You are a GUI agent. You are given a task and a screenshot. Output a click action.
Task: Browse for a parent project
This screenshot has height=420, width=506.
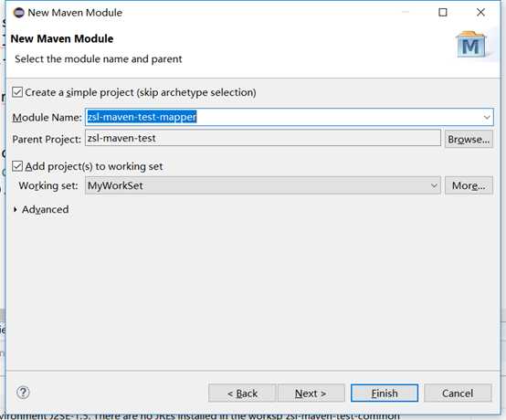469,140
